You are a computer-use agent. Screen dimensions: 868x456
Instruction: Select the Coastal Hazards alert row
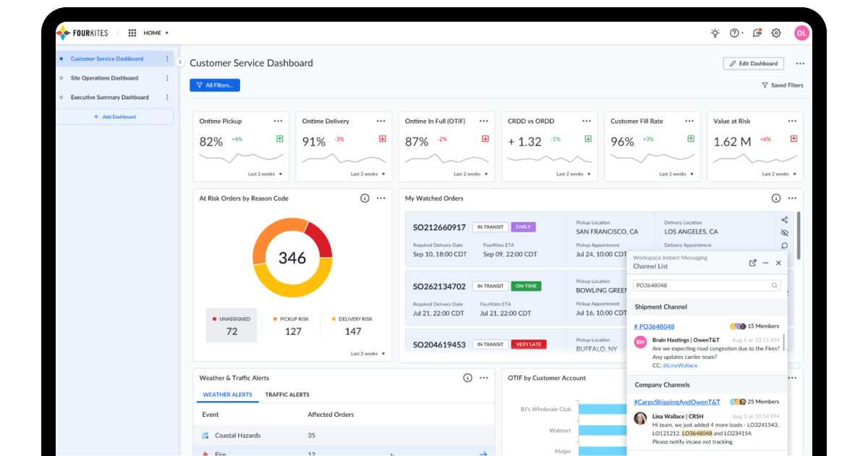346,436
